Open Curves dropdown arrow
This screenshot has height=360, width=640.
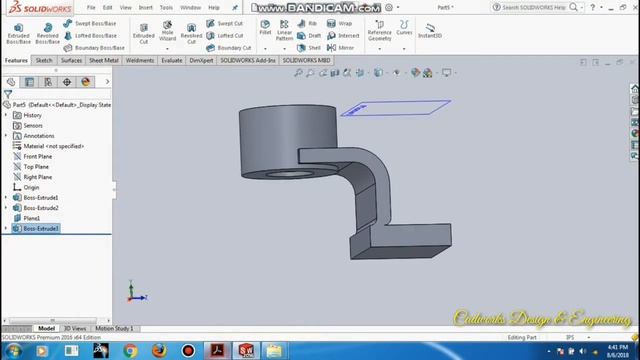pos(404,49)
